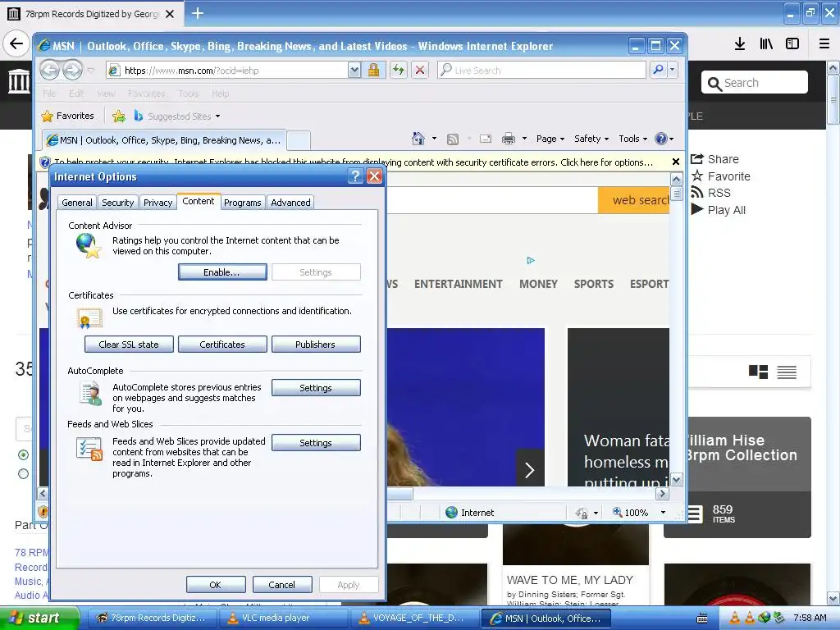Select the checked radio button on archive page

[23, 454]
